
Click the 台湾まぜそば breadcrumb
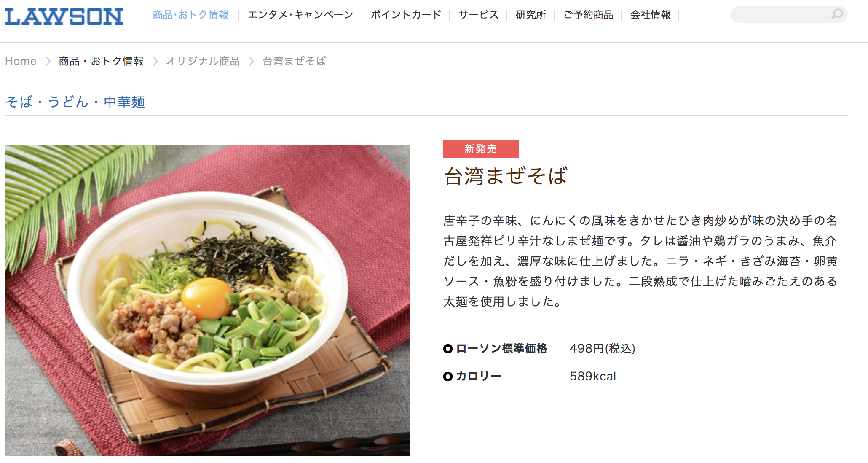(x=294, y=61)
